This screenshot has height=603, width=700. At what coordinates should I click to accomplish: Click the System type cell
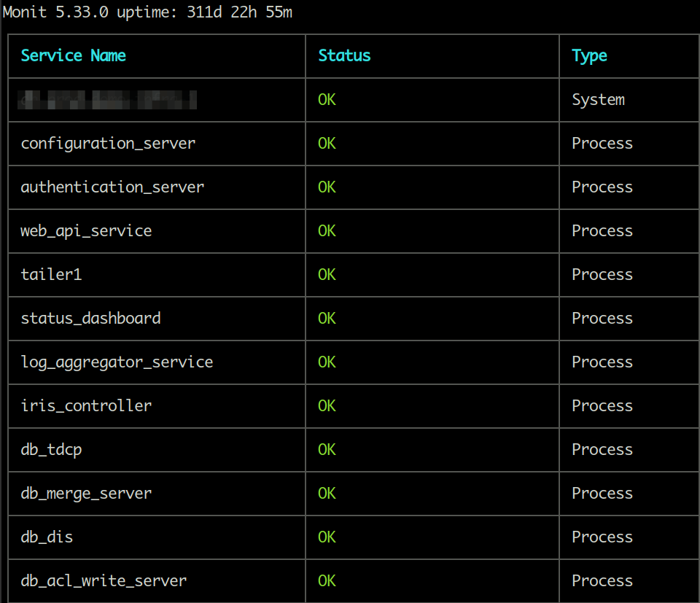598,100
